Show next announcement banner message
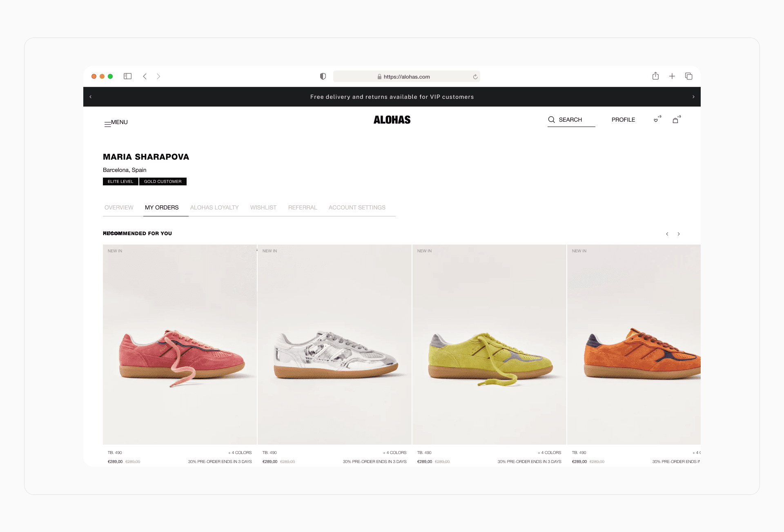This screenshot has height=532, width=784. (x=693, y=97)
